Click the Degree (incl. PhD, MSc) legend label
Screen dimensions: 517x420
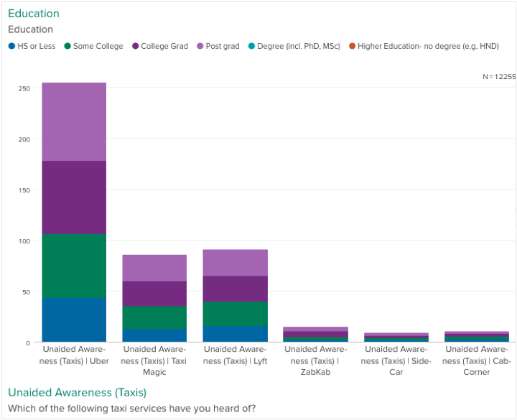click(x=299, y=46)
